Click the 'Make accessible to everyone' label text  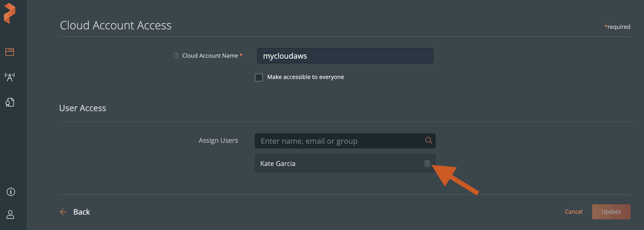pyautogui.click(x=305, y=77)
